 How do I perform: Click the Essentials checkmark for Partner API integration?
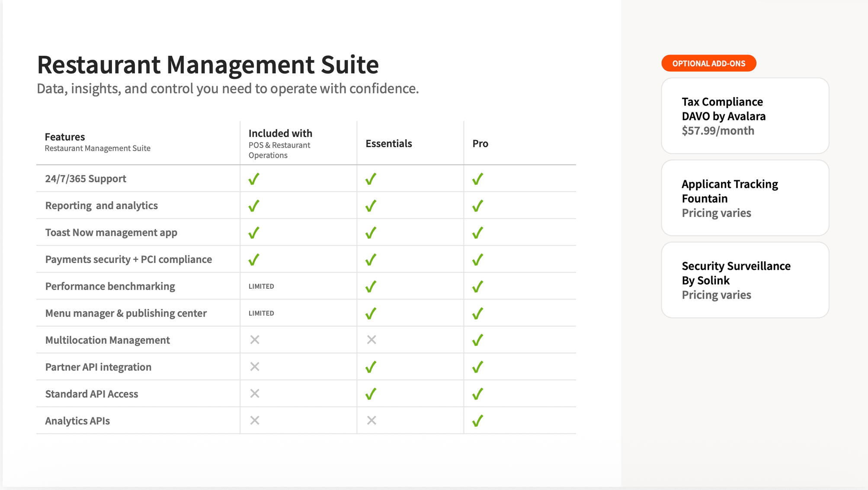tap(371, 367)
